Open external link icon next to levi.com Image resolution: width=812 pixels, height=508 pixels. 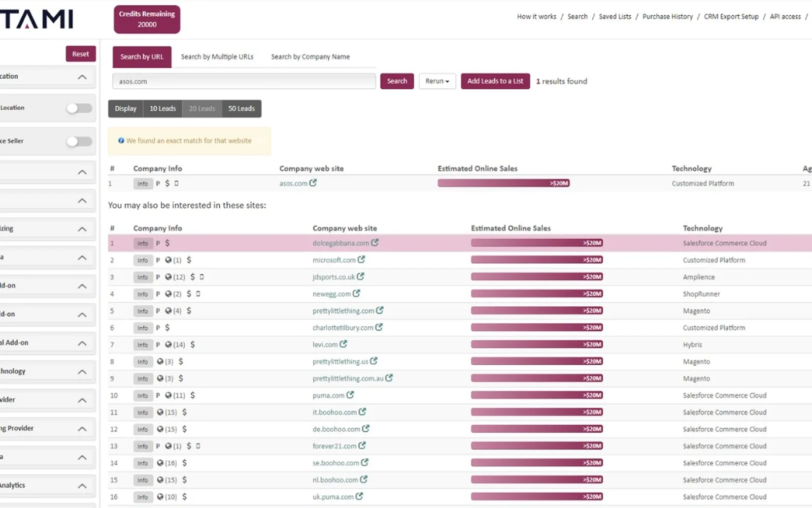coord(344,344)
